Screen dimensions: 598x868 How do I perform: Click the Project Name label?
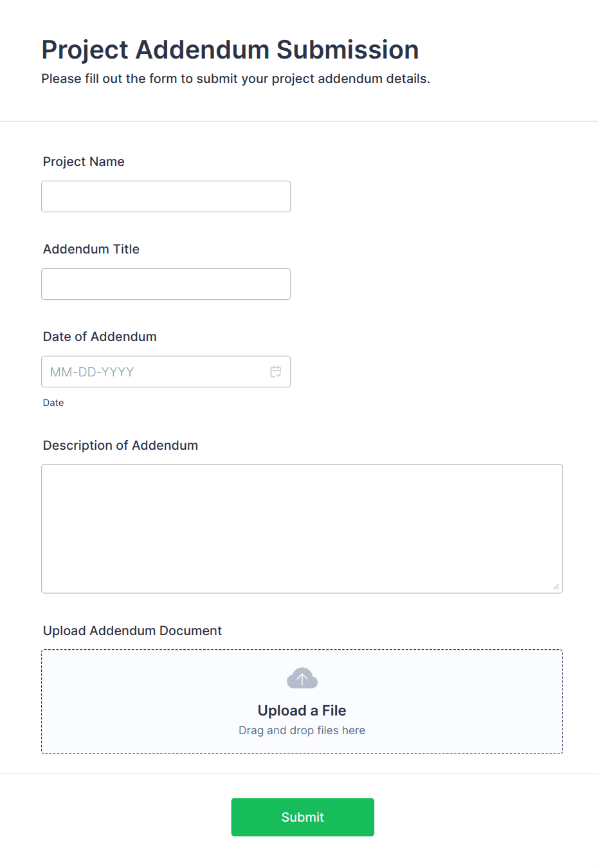84,162
